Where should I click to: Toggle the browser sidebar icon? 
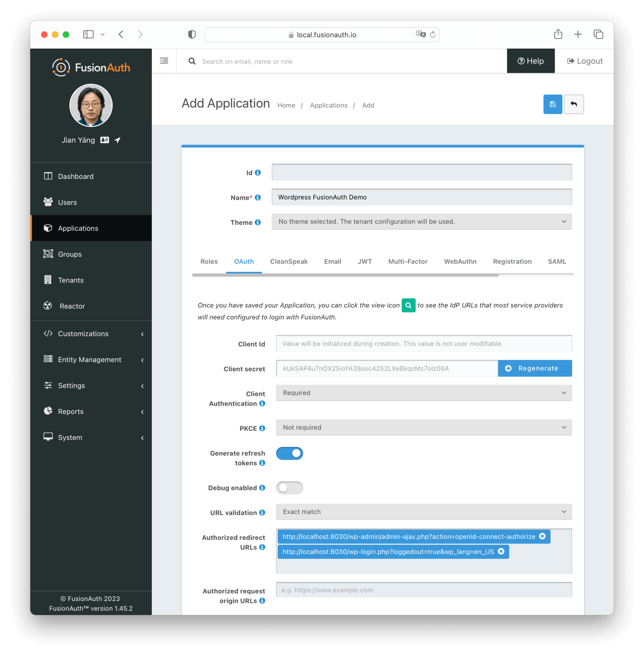click(x=88, y=34)
